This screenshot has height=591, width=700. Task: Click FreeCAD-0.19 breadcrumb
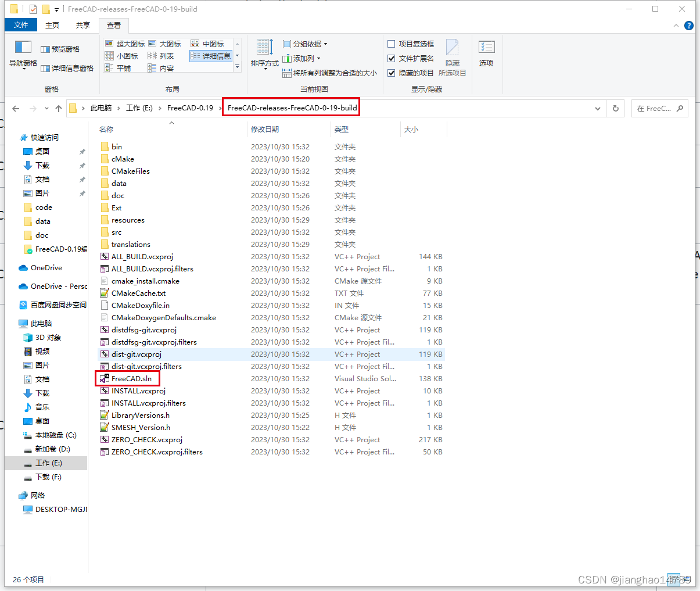[190, 108]
